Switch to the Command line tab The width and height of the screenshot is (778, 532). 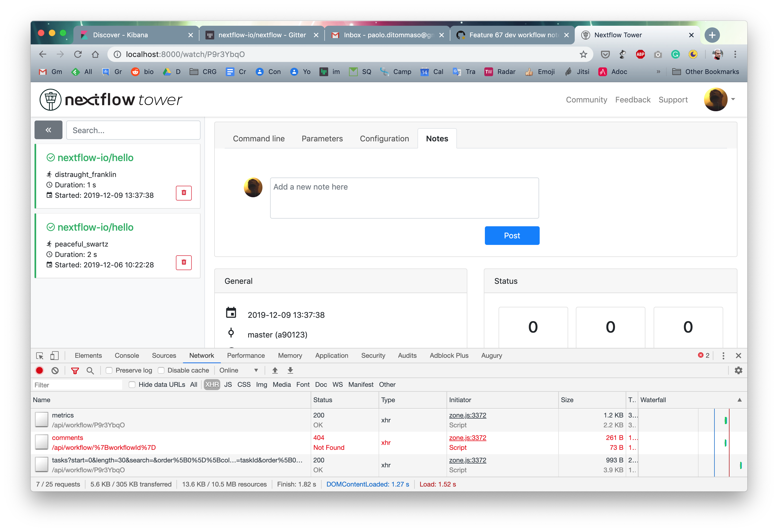(259, 139)
